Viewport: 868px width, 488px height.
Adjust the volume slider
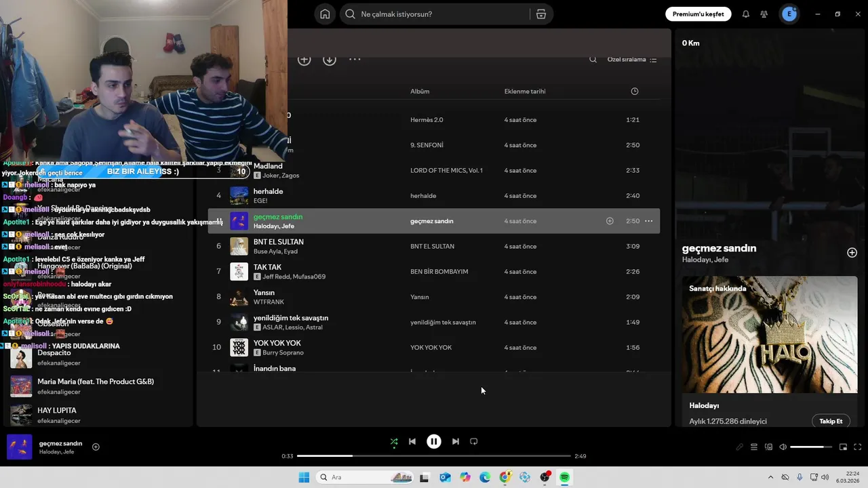tap(811, 447)
